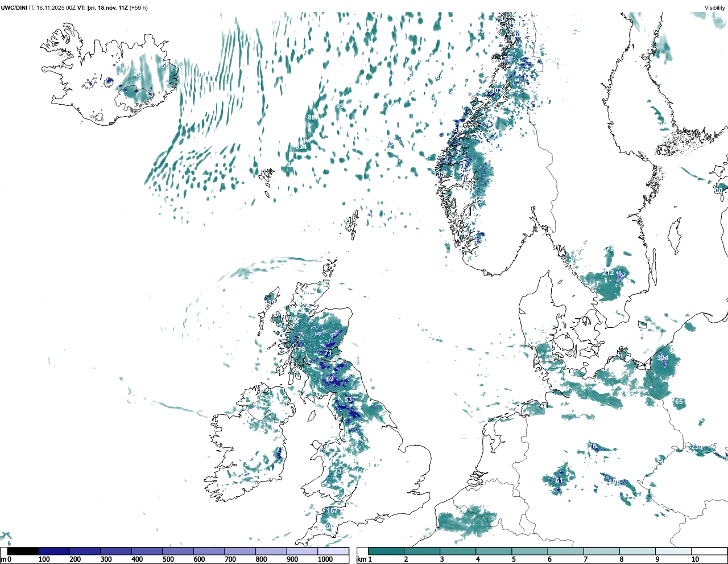
Task: Pick the 9–10 km palest legend swatch
Action: pyautogui.click(x=673, y=551)
